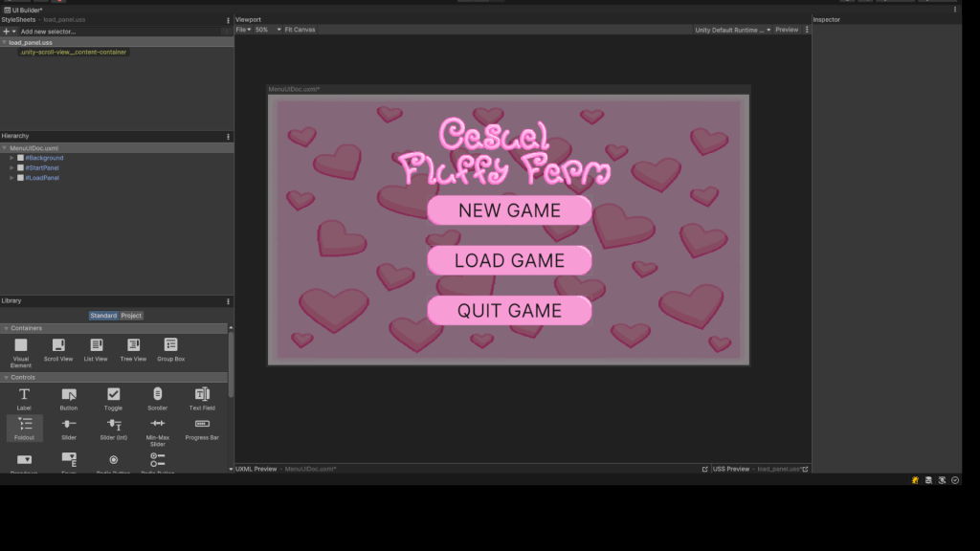This screenshot has height=551, width=980.
Task: Switch to the Project tab in the Library
Action: pyautogui.click(x=131, y=315)
